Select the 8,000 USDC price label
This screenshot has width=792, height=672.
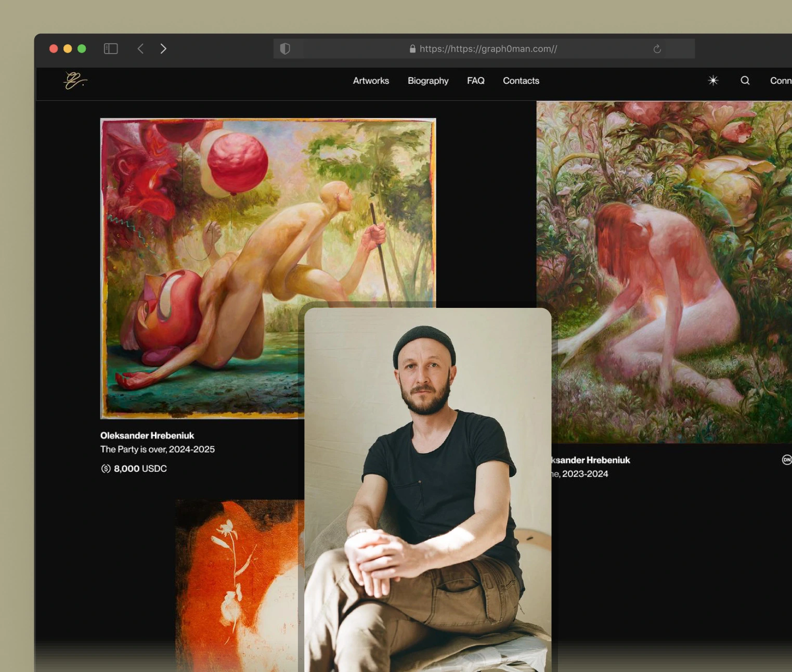pyautogui.click(x=134, y=469)
